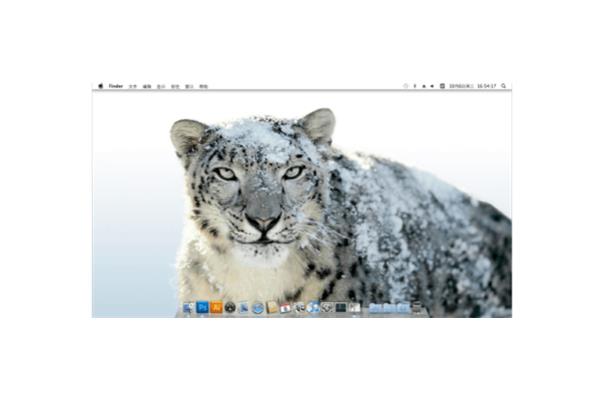Open Spotlight search magnifier icon
The image size is (600, 400).
click(x=504, y=86)
